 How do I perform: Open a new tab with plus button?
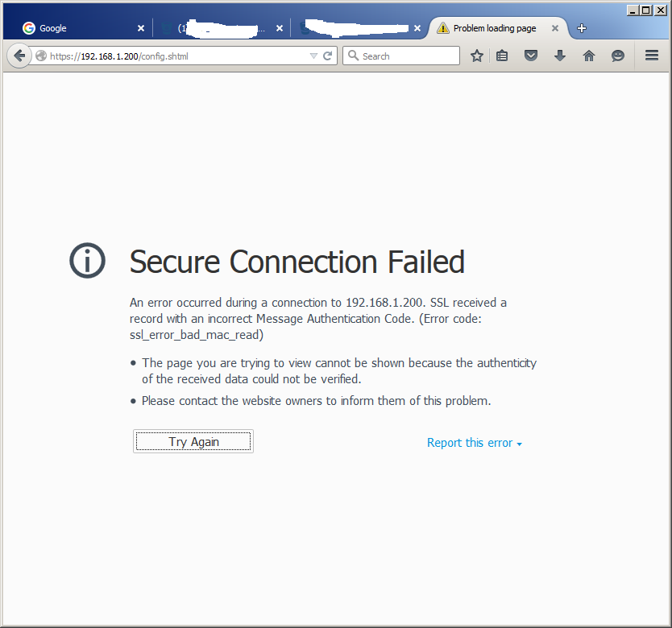point(582,28)
